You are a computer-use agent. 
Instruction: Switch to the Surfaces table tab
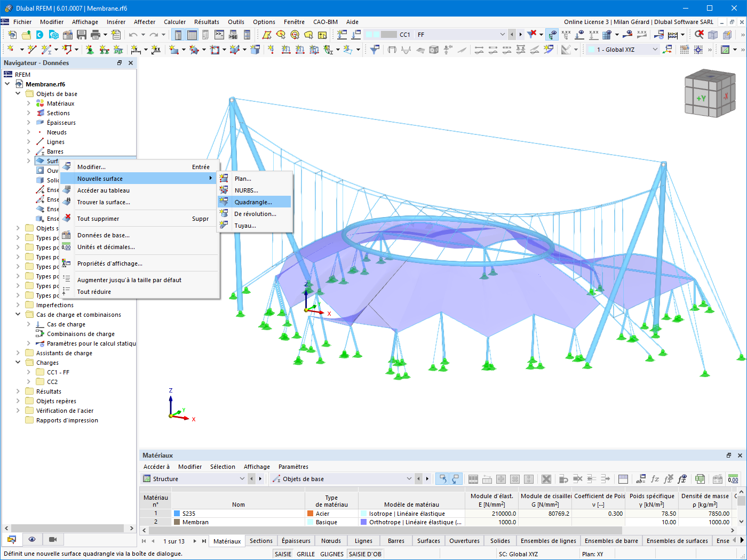[428, 541]
